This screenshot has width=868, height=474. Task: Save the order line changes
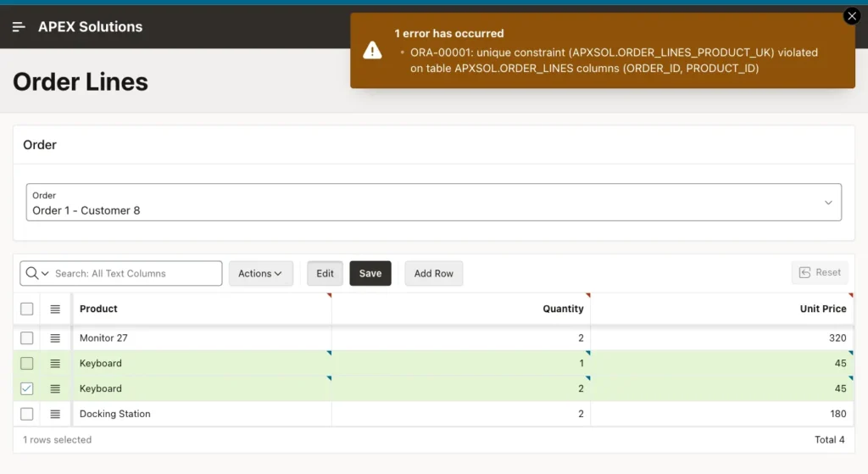click(370, 273)
